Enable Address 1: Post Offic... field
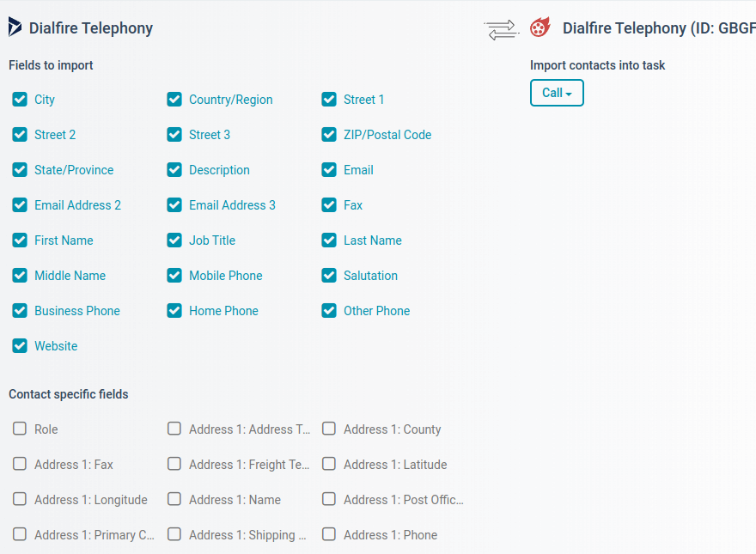This screenshot has height=554, width=756. [x=329, y=499]
